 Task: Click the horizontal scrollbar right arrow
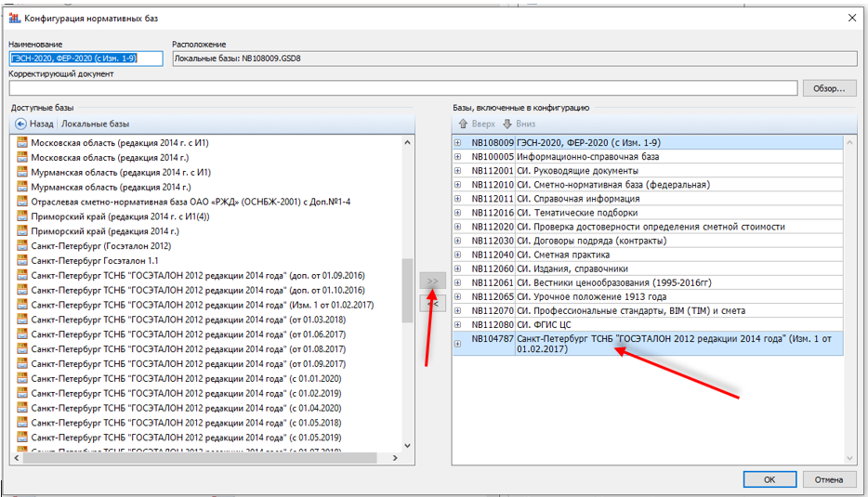click(x=395, y=458)
